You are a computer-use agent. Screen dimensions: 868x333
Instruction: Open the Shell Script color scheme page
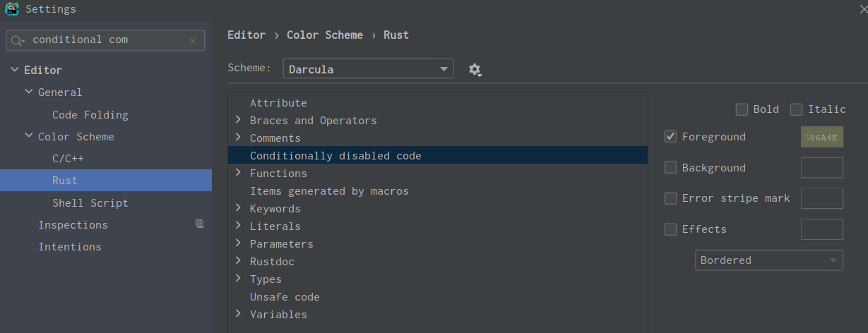tap(90, 202)
